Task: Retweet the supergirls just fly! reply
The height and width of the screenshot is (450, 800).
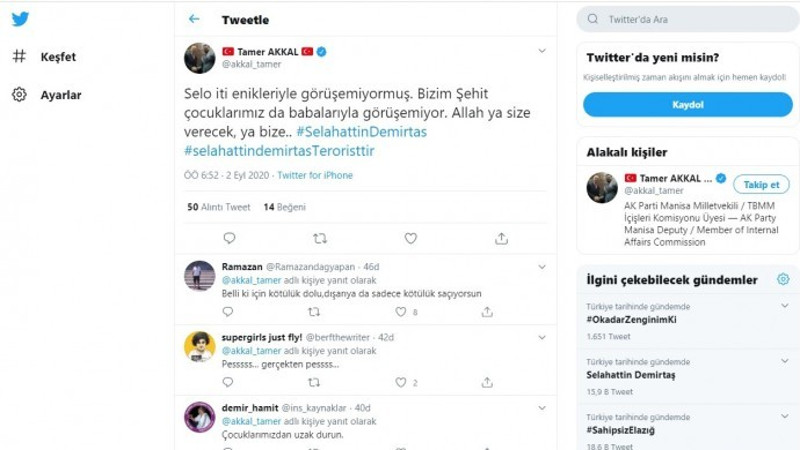Action: (313, 382)
